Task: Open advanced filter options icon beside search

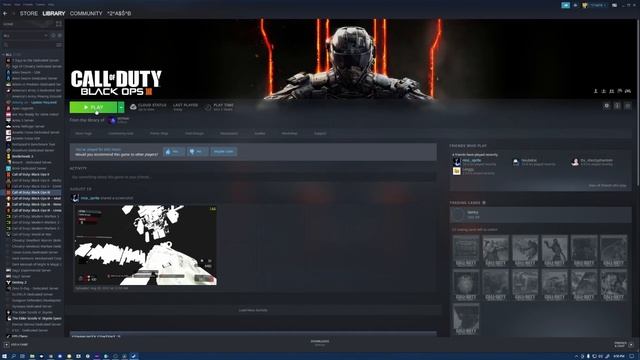Action: coord(59,44)
